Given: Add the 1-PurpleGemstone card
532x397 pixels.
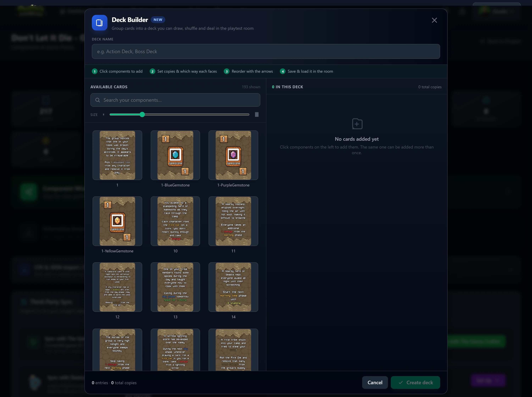Looking at the screenshot, I should pos(233,155).
